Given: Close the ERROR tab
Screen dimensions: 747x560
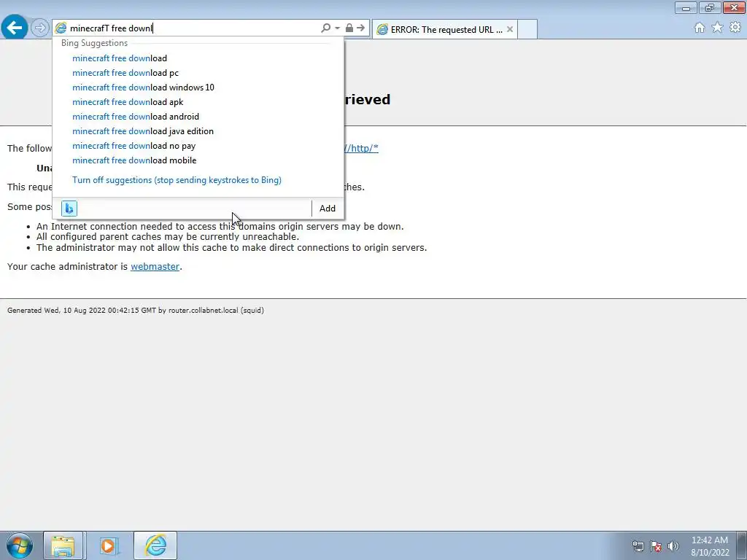Looking at the screenshot, I should [510, 29].
